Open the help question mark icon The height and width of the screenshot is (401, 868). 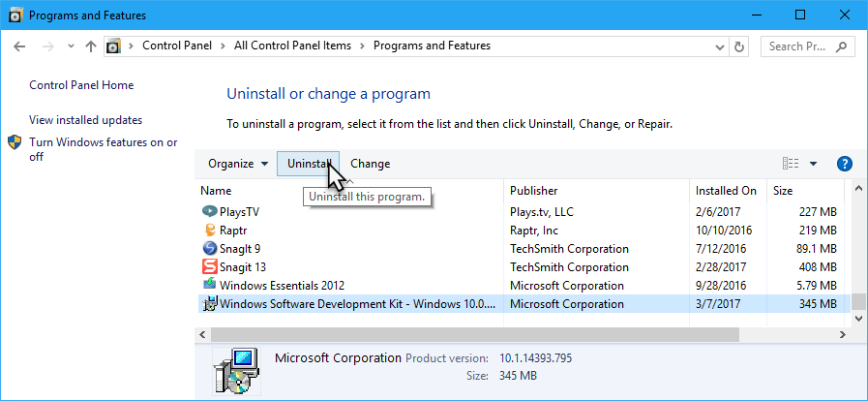(844, 164)
